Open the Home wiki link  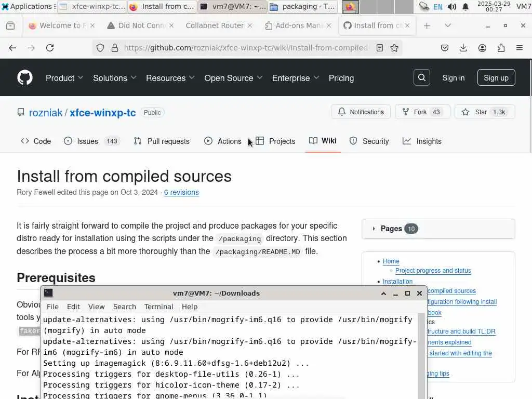tap(391, 261)
